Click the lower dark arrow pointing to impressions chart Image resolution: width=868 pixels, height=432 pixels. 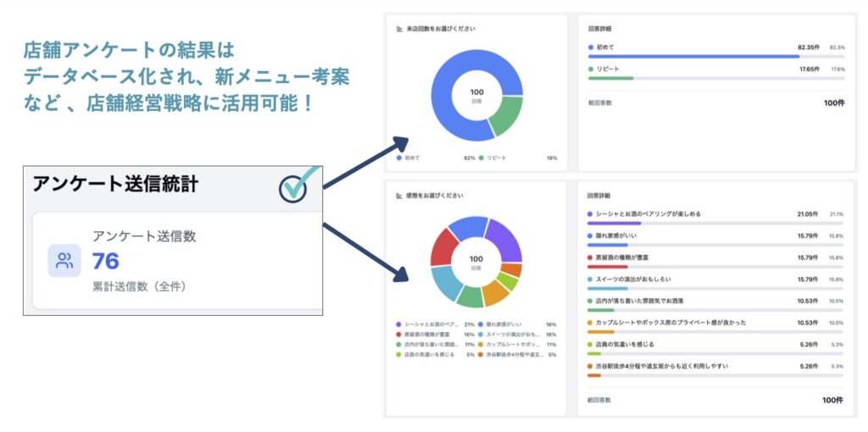(364, 249)
